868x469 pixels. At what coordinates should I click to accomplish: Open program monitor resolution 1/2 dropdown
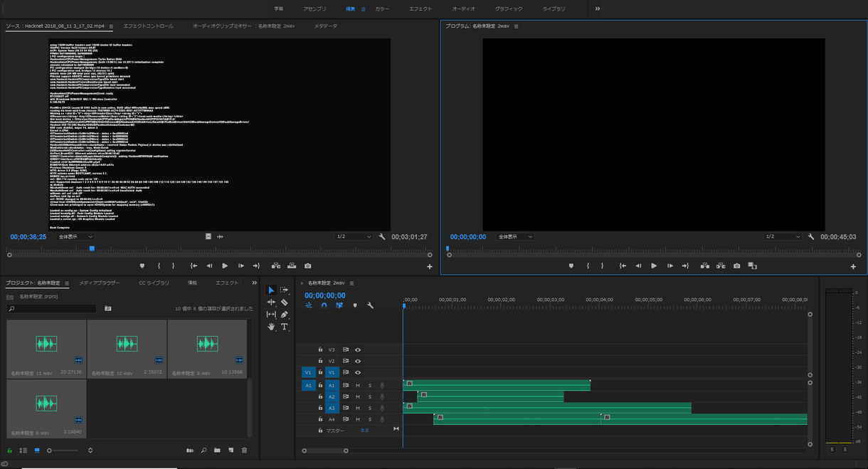(x=783, y=237)
